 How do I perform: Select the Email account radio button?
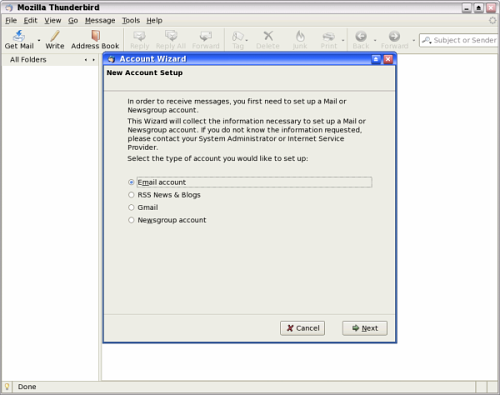point(131,182)
